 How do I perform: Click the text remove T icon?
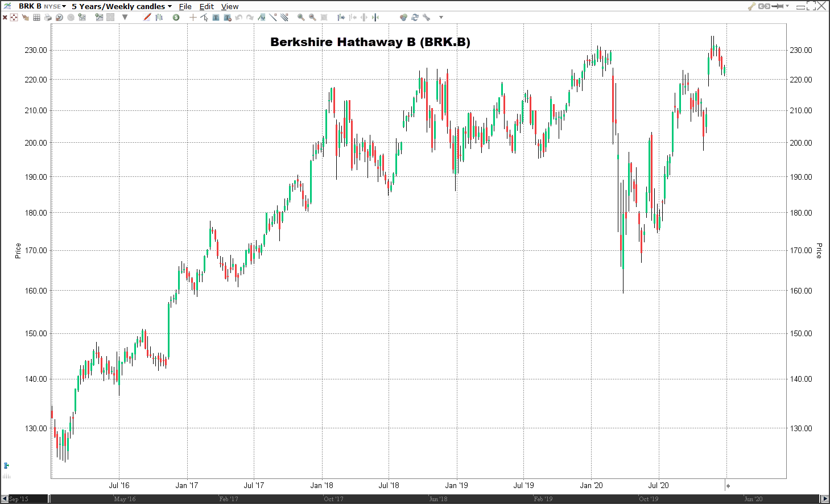[x=228, y=18]
